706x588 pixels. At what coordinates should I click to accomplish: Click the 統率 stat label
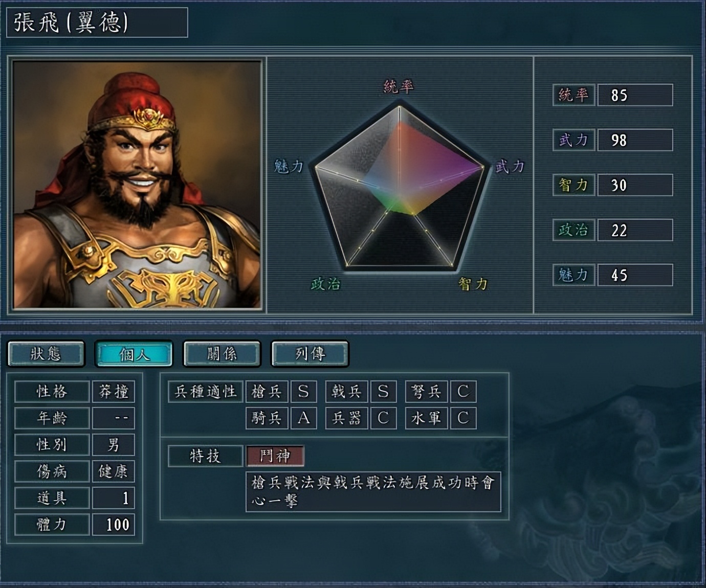(x=573, y=95)
